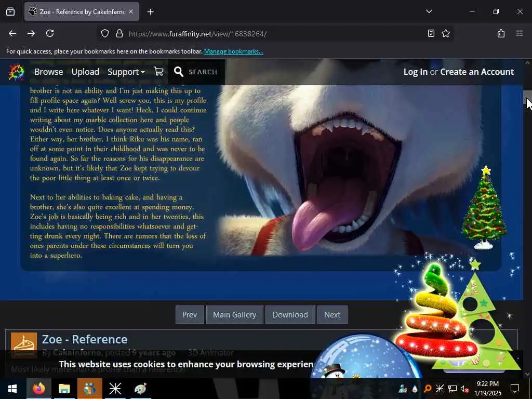532x399 pixels.
Task: Open CakeInferno's avatar thumbnail
Action: click(24, 345)
